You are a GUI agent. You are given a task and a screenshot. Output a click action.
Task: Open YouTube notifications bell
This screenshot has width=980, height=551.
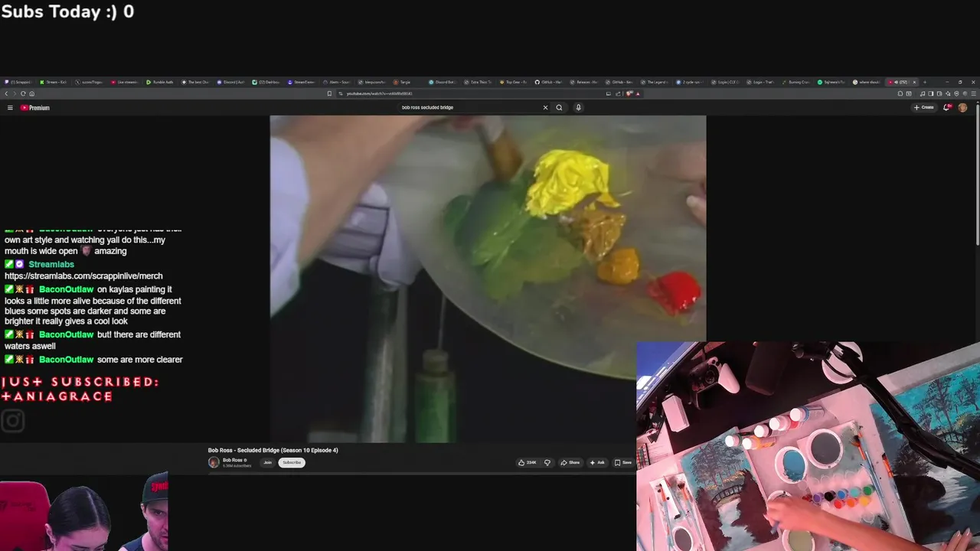pyautogui.click(x=947, y=108)
